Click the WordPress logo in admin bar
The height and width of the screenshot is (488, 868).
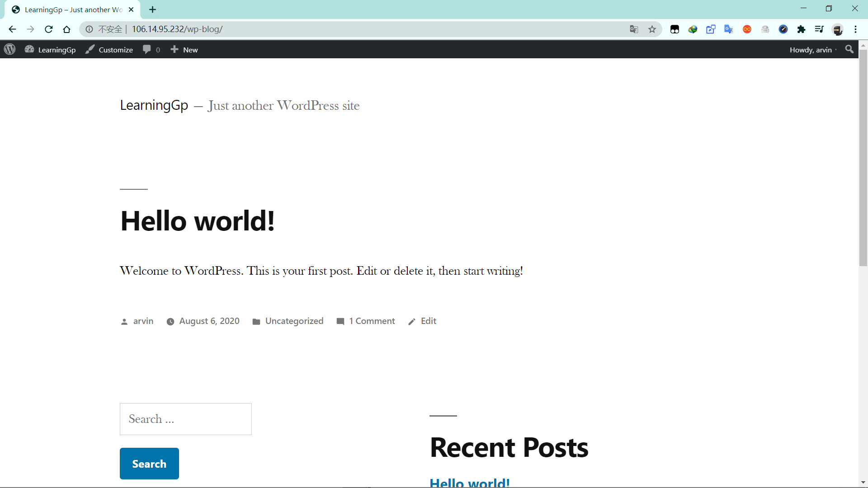pyautogui.click(x=10, y=49)
